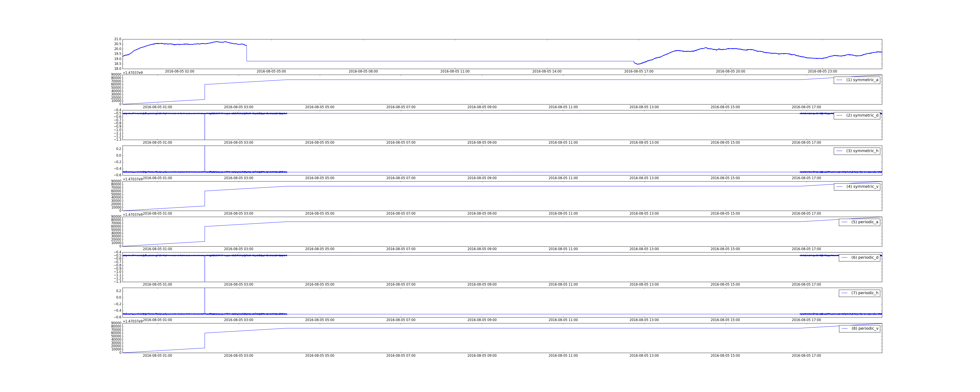Click "2016-08-05 07:00" under the symmetric_a plot
Screen dimensions: 980x392
(x=401, y=107)
